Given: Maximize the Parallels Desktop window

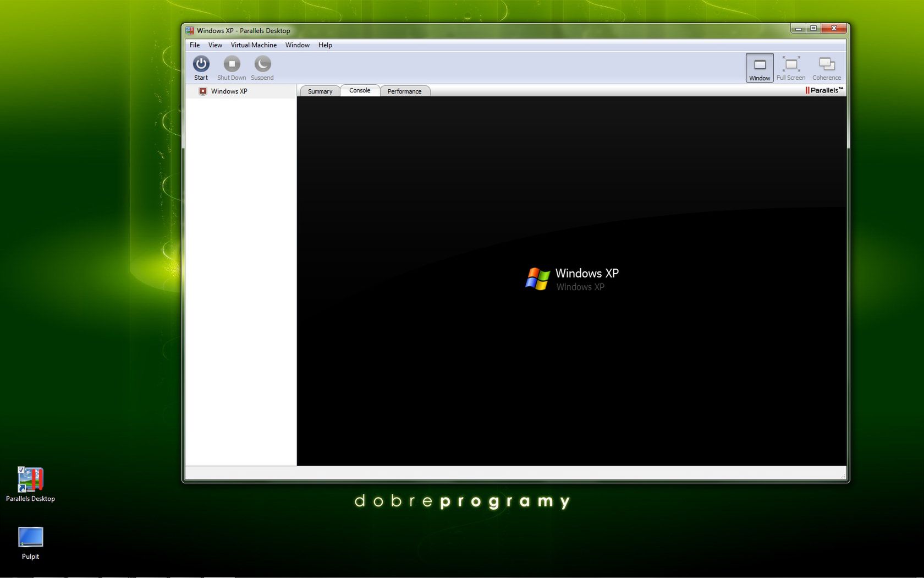Looking at the screenshot, I should coord(813,28).
